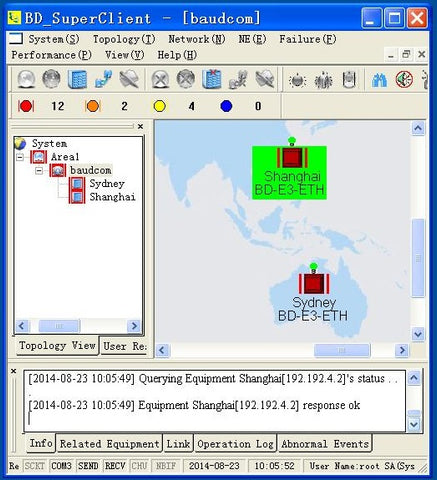Open the Topology(T) menu
This screenshot has height=480, width=437.
[x=124, y=39]
